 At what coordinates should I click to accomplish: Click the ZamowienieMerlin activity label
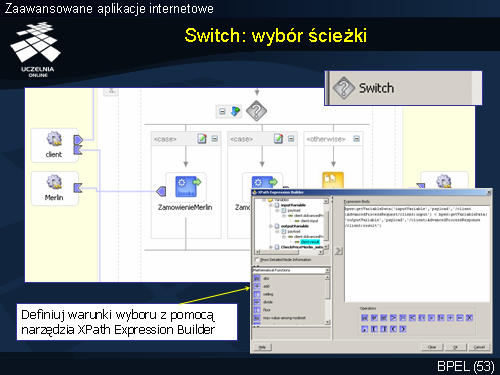(185, 207)
